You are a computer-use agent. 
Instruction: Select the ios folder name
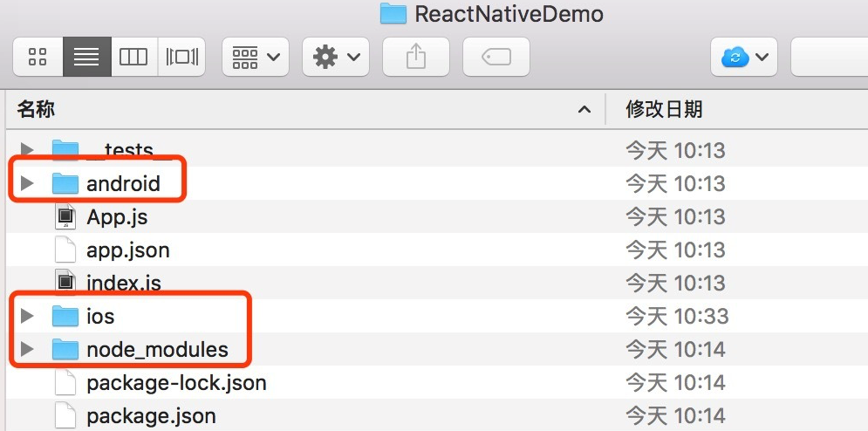[100, 317]
